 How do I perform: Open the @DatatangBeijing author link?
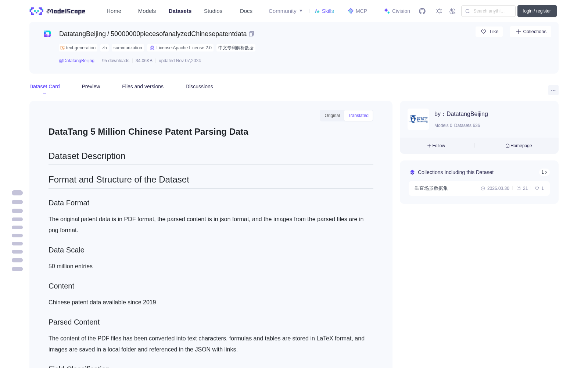pyautogui.click(x=76, y=61)
